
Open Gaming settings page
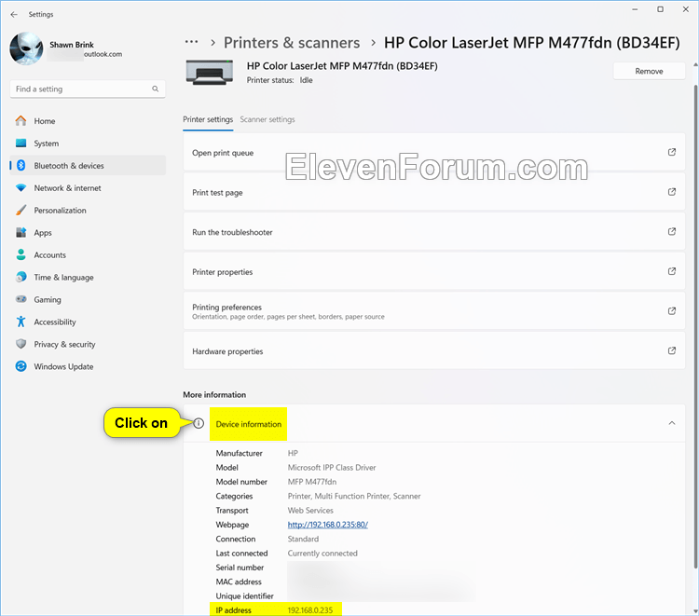[x=88, y=299]
